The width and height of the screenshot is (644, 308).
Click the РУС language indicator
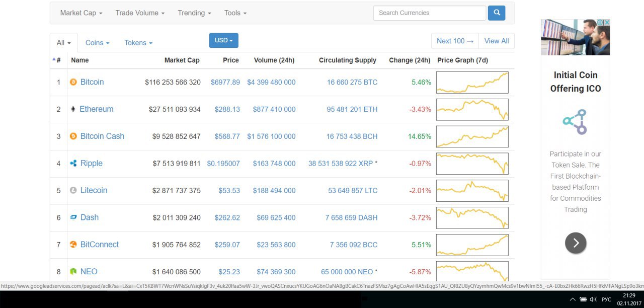[606, 299]
